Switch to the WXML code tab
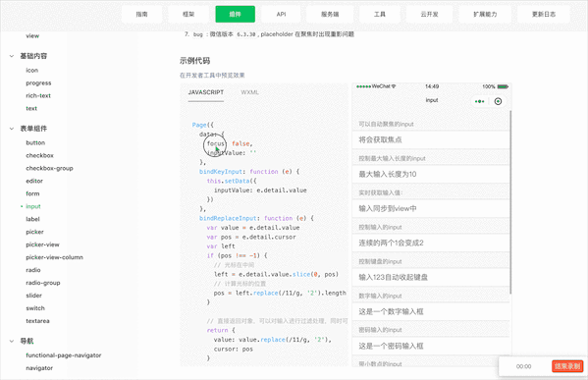 [249, 92]
